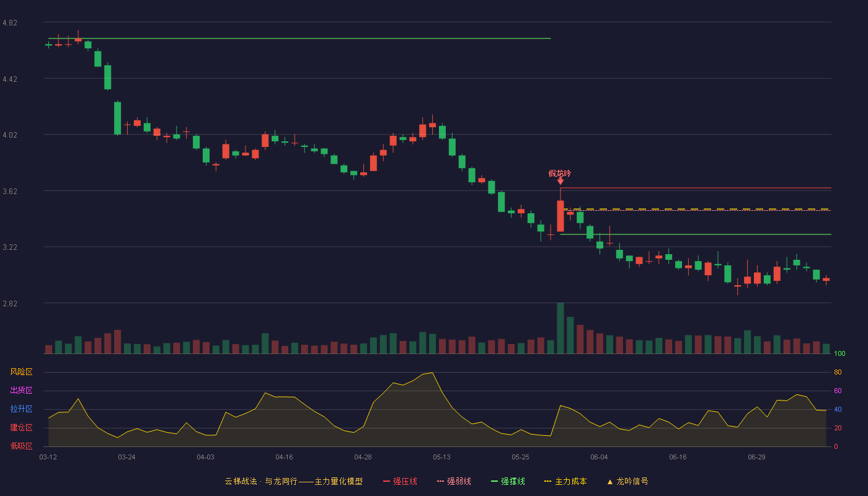Click the yellow dashed main-cost line
The image size is (868, 496).
[696, 209]
